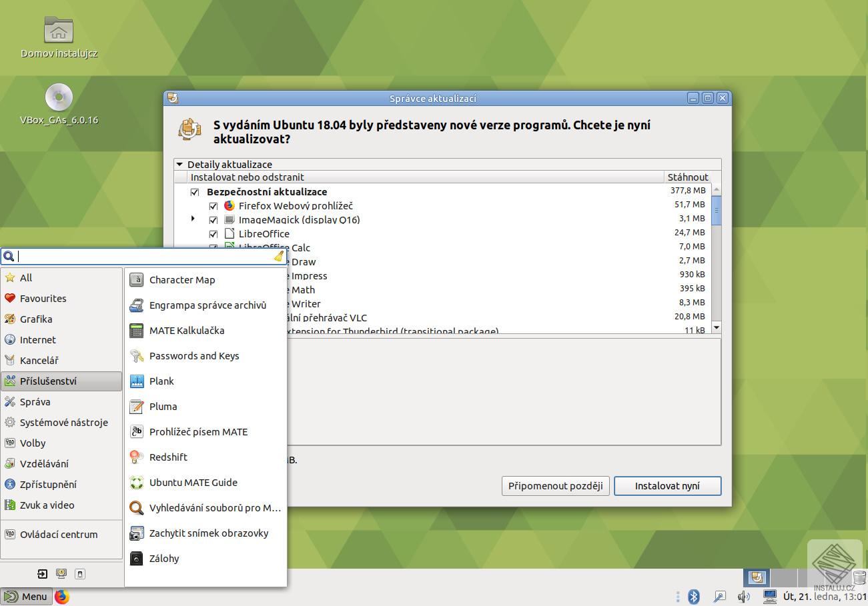
Task: Click the date and time clock
Action: pyautogui.click(x=825, y=597)
